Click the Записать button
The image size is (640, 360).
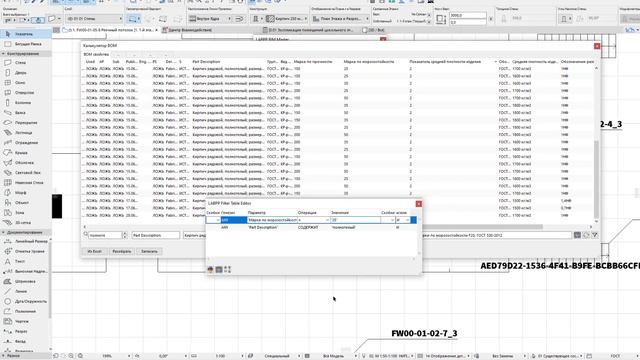(x=149, y=251)
